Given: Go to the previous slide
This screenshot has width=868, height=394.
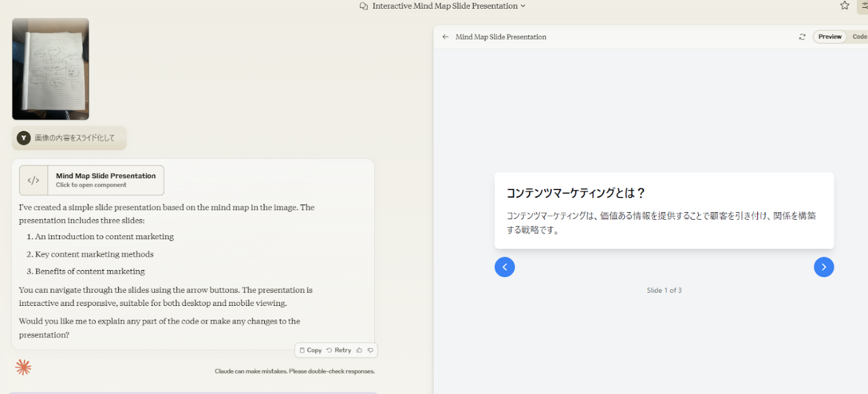Looking at the screenshot, I should point(504,267).
